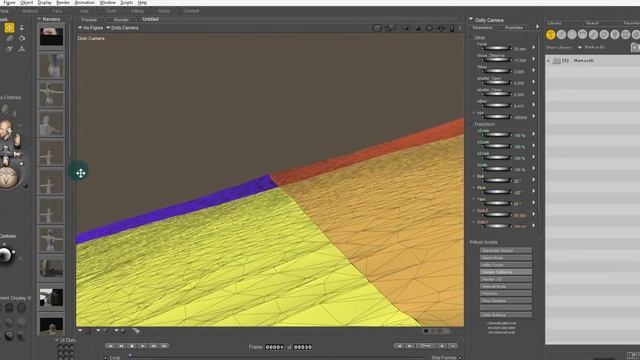
Task: Select the sixth Library category icon
Action: pos(604,35)
